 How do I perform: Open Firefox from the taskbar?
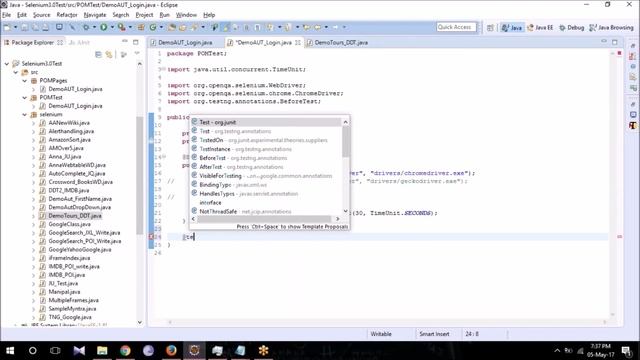pos(171,351)
